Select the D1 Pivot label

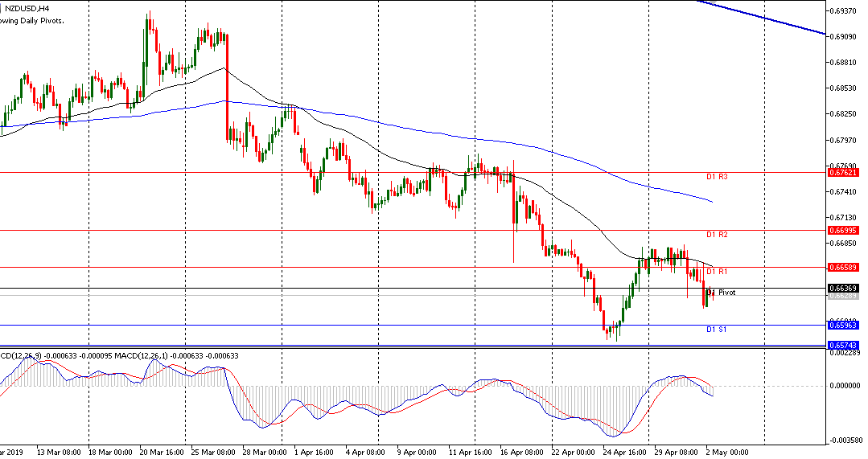point(722,293)
